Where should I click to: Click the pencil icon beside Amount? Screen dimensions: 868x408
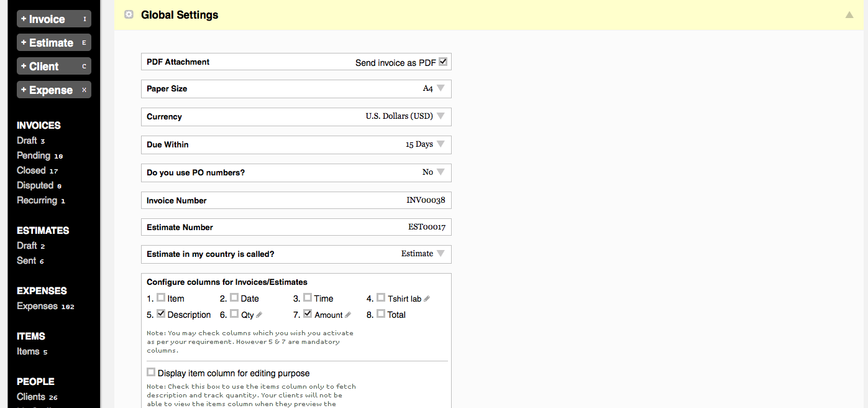coord(348,315)
